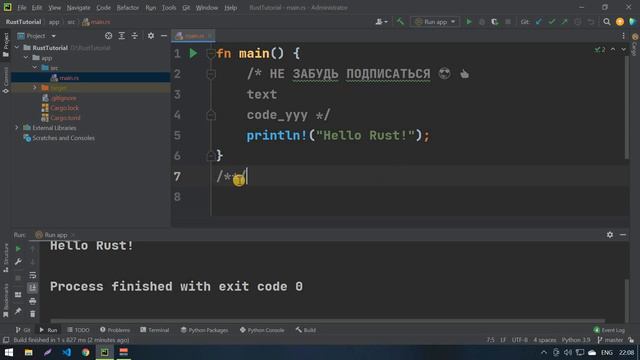
Task: Click Git Commit checkmark icon
Action: [552, 22]
